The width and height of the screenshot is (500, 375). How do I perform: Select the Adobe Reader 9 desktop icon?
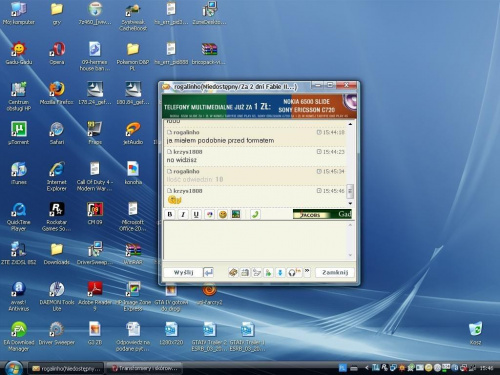[95, 297]
